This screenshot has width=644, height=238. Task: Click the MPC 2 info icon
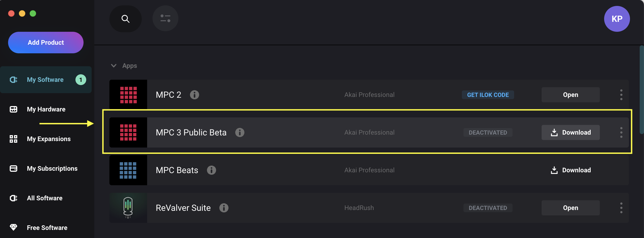(195, 95)
